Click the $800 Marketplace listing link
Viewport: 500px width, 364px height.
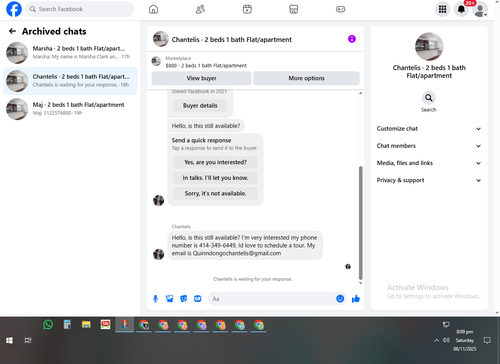tap(206, 66)
